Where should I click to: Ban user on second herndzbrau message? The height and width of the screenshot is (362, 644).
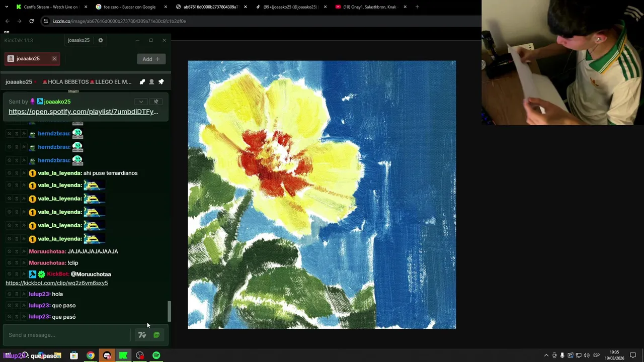9,147
